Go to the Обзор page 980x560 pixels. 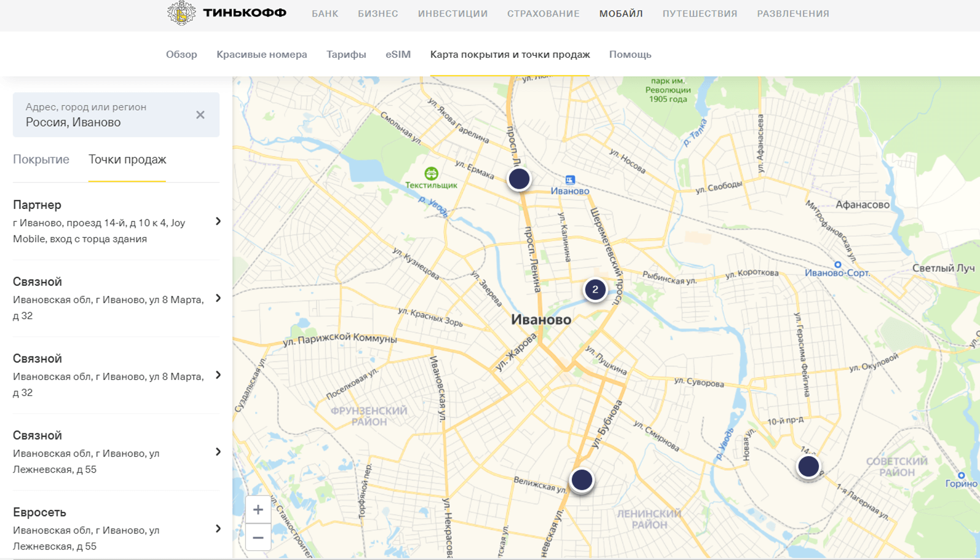click(x=181, y=54)
